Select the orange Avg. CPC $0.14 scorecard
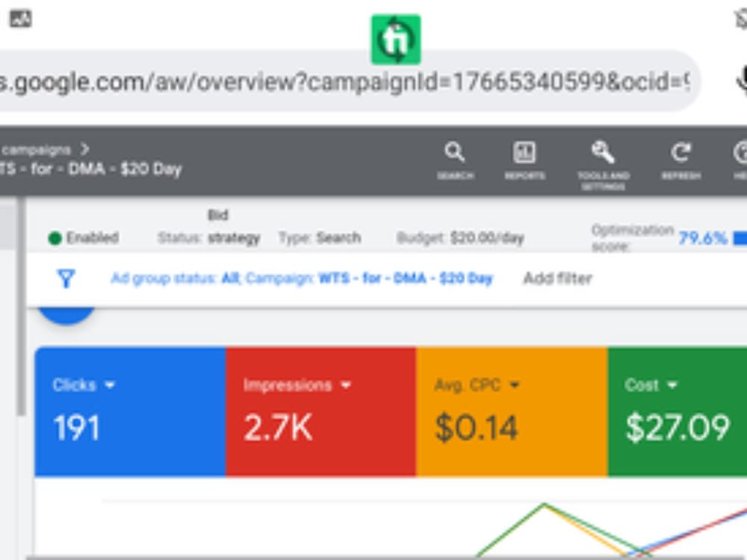The image size is (747, 560). (512, 411)
